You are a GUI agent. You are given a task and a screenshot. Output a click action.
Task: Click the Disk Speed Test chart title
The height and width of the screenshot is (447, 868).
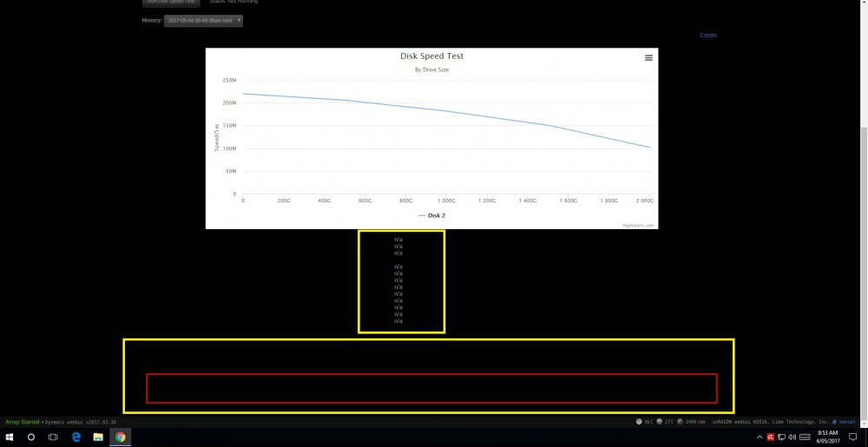pyautogui.click(x=431, y=56)
